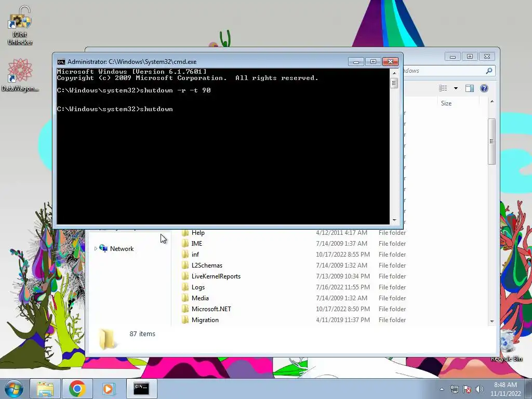Click the Migration folder icon
Screen dimensions: 532x399
pyautogui.click(x=185, y=320)
